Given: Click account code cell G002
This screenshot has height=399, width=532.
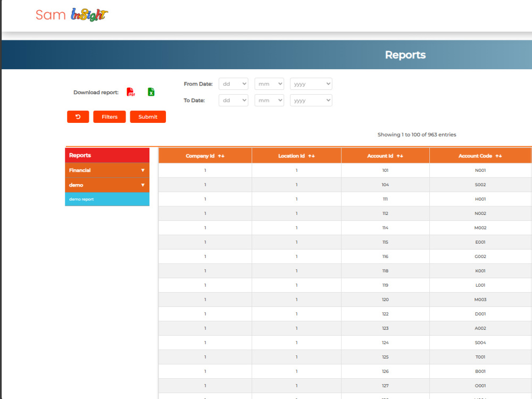Looking at the screenshot, I should pyautogui.click(x=480, y=256).
